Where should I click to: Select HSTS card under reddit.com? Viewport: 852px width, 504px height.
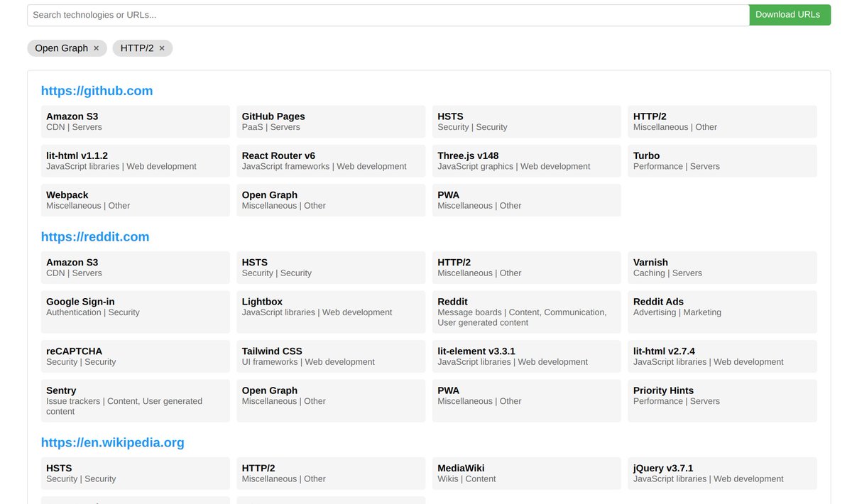(331, 267)
